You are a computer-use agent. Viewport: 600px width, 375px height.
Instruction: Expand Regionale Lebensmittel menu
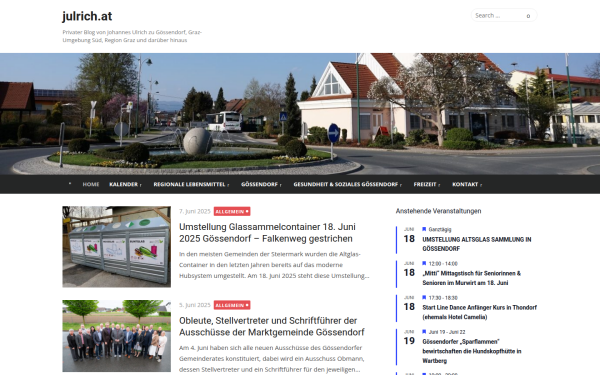pyautogui.click(x=191, y=184)
